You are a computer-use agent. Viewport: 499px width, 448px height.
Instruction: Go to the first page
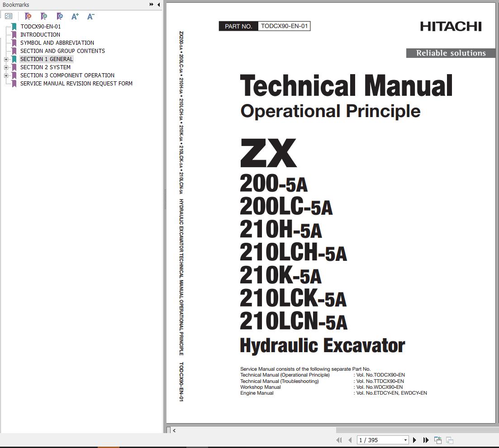(x=339, y=440)
